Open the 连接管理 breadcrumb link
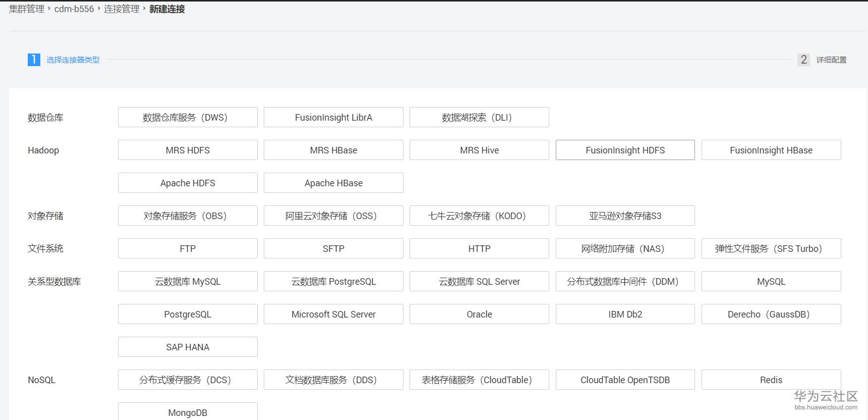868x420 pixels. [122, 9]
